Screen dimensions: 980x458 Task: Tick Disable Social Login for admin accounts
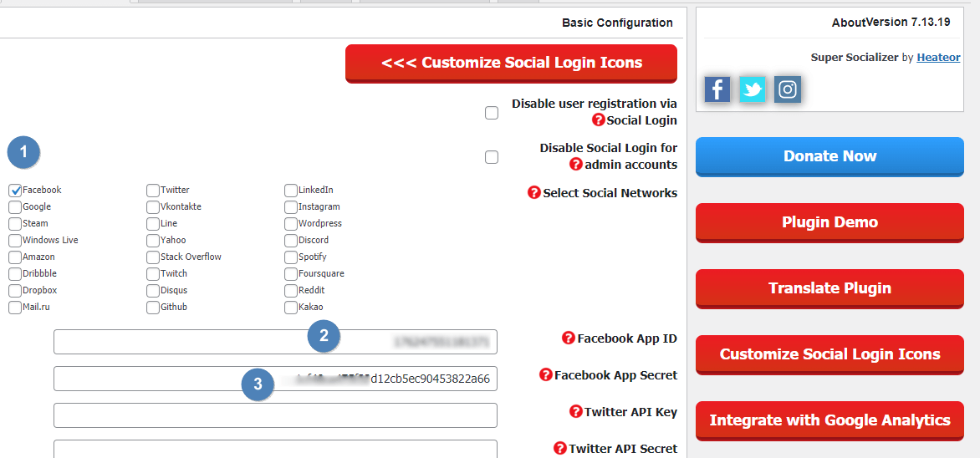pos(492,157)
